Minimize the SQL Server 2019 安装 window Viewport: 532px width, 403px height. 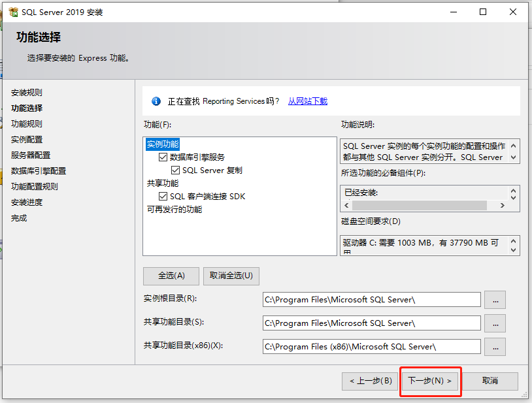click(x=454, y=12)
